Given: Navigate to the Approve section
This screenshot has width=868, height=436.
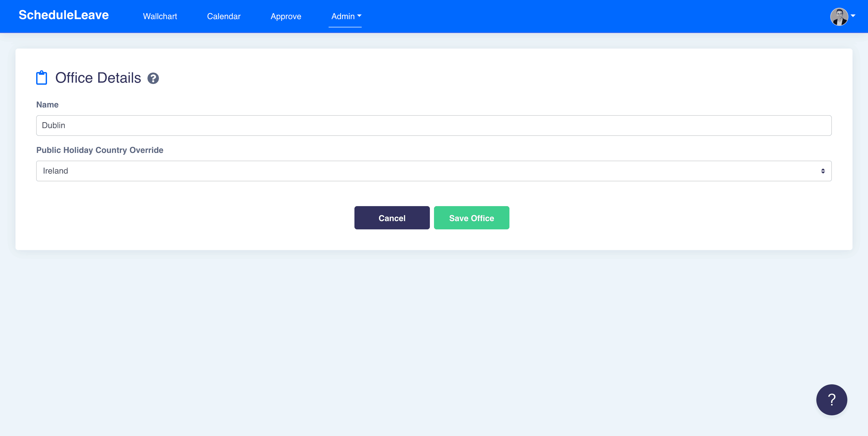Looking at the screenshot, I should (x=286, y=16).
